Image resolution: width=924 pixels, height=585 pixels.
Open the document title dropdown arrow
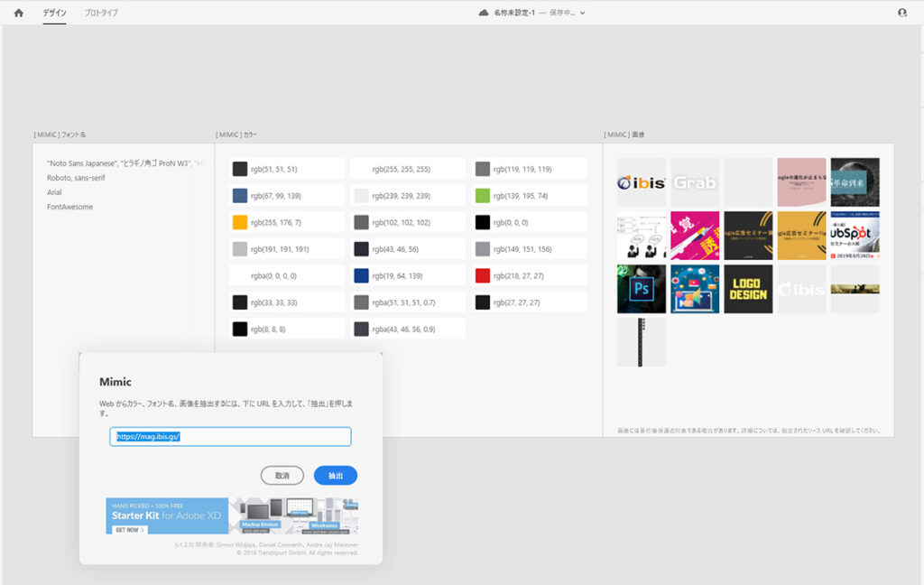pyautogui.click(x=582, y=13)
